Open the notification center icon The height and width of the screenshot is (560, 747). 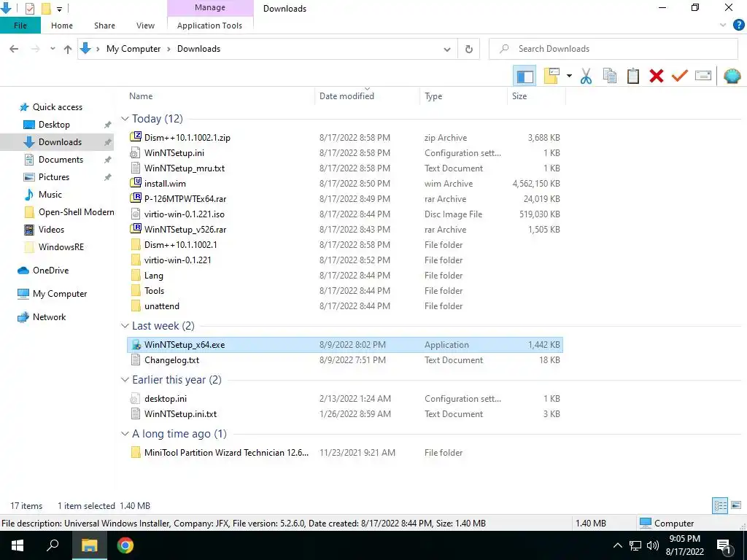pyautogui.click(x=724, y=546)
